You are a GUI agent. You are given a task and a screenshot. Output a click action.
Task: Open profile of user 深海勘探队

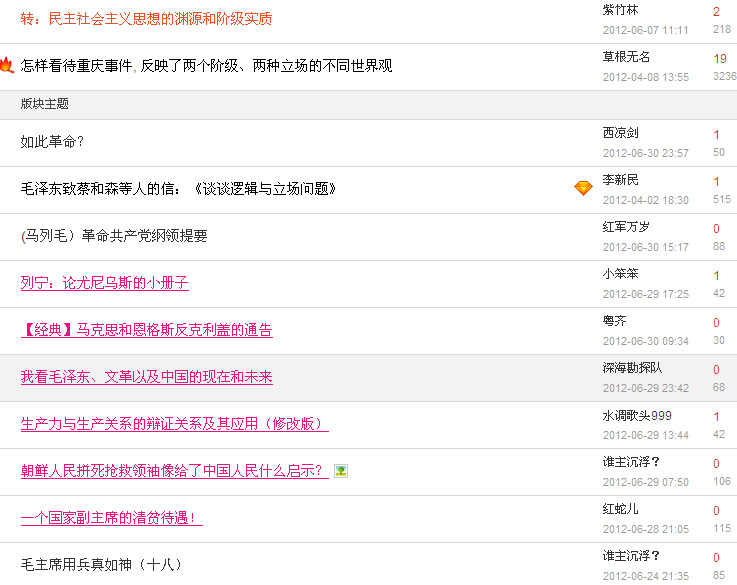coord(632,368)
